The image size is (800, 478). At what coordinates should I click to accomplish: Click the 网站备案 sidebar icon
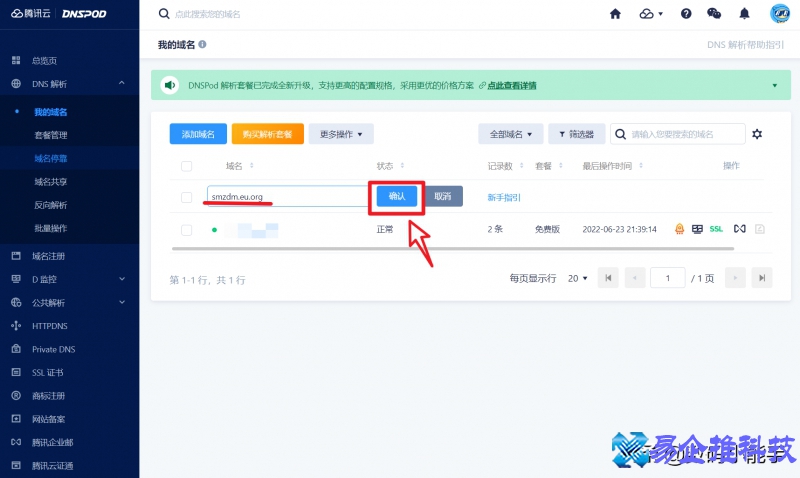point(16,419)
